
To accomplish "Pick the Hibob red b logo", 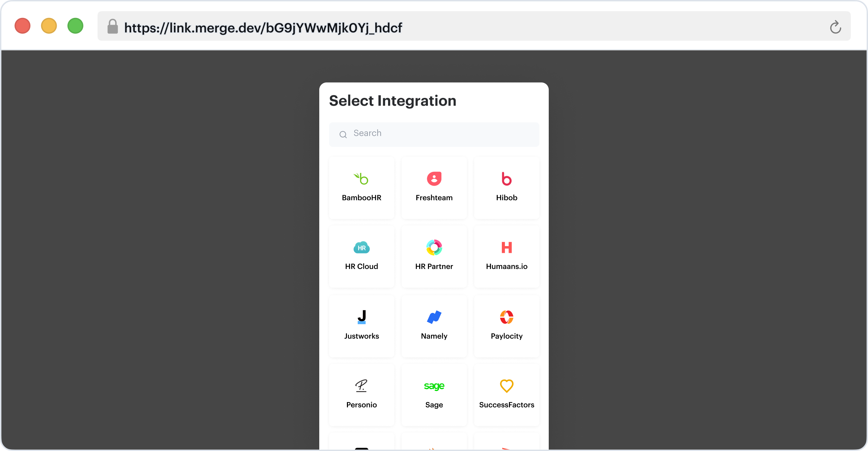I will coord(507,179).
